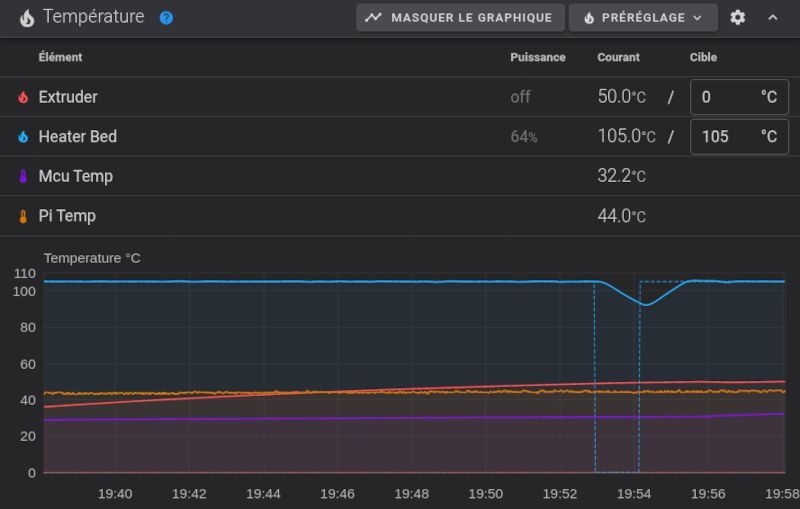This screenshot has width=800, height=509.
Task: Click the fire icon beside Température title
Action: click(x=27, y=18)
